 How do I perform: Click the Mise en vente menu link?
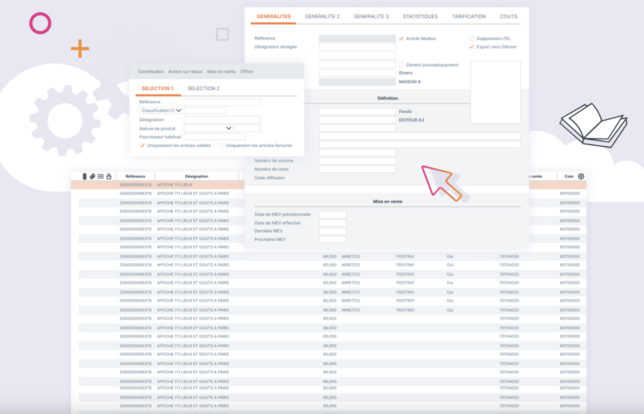click(221, 72)
